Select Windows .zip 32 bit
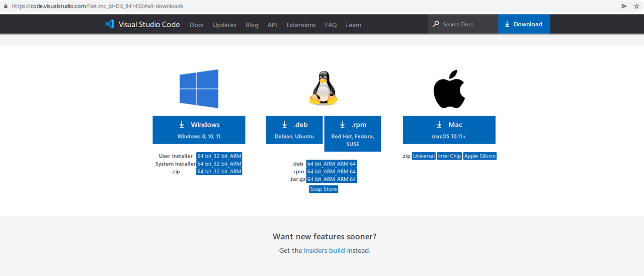This screenshot has width=644, height=276. tap(220, 172)
